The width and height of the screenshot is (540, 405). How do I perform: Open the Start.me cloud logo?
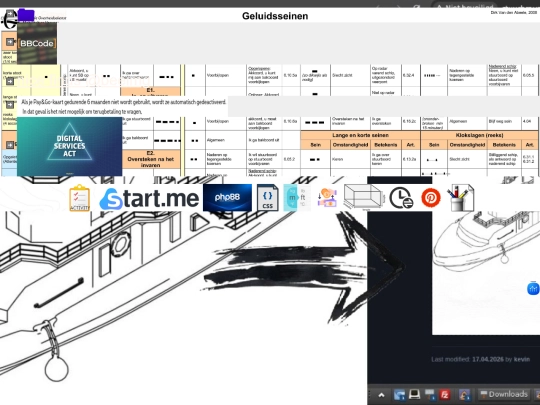click(149, 198)
